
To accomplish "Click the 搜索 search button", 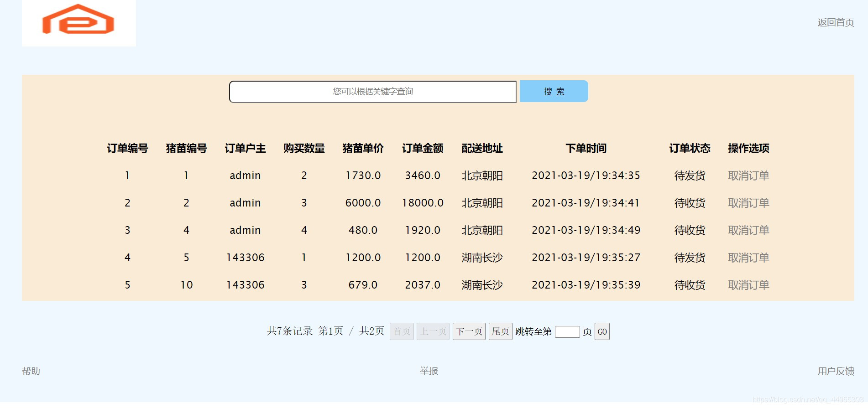I will [x=554, y=91].
